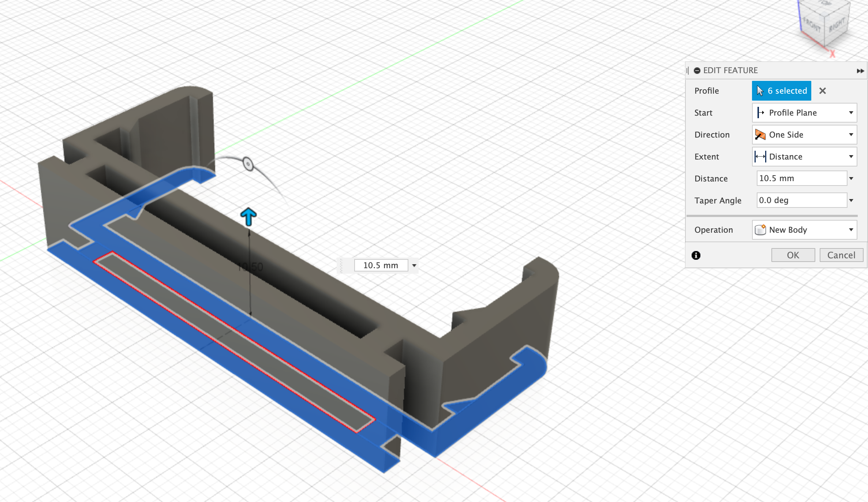This screenshot has height=502, width=868.
Task: Click the info icon in the dialog
Action: [696, 255]
